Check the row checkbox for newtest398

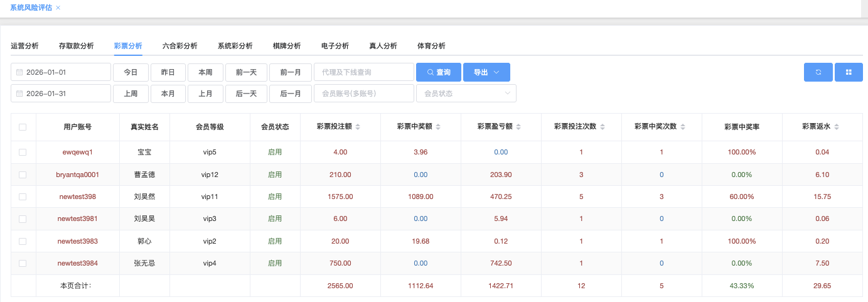[x=23, y=197]
